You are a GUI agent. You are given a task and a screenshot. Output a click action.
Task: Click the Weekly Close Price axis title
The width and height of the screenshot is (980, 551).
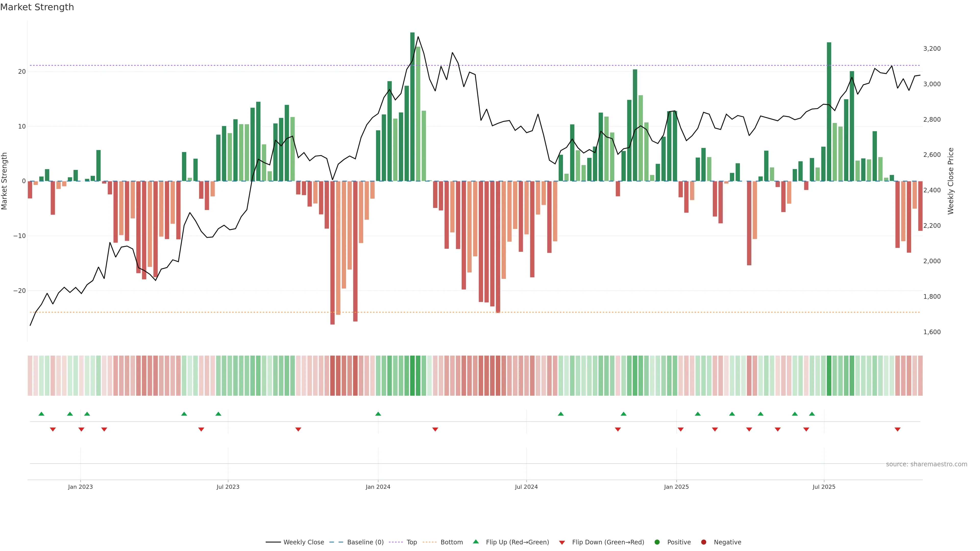[951, 181]
